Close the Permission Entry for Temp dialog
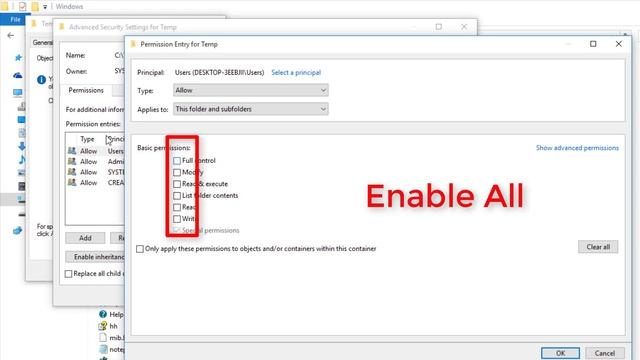Image resolution: width=640 pixels, height=360 pixels. (618, 44)
